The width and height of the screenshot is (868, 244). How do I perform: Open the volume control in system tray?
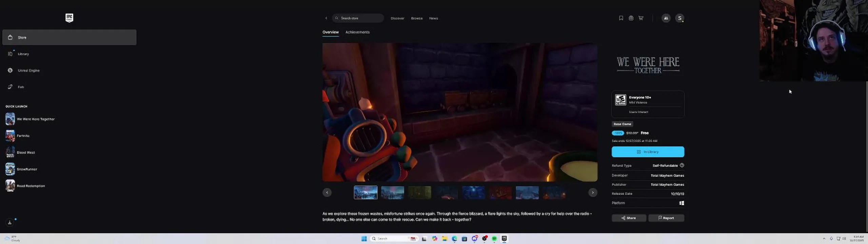coord(844,239)
